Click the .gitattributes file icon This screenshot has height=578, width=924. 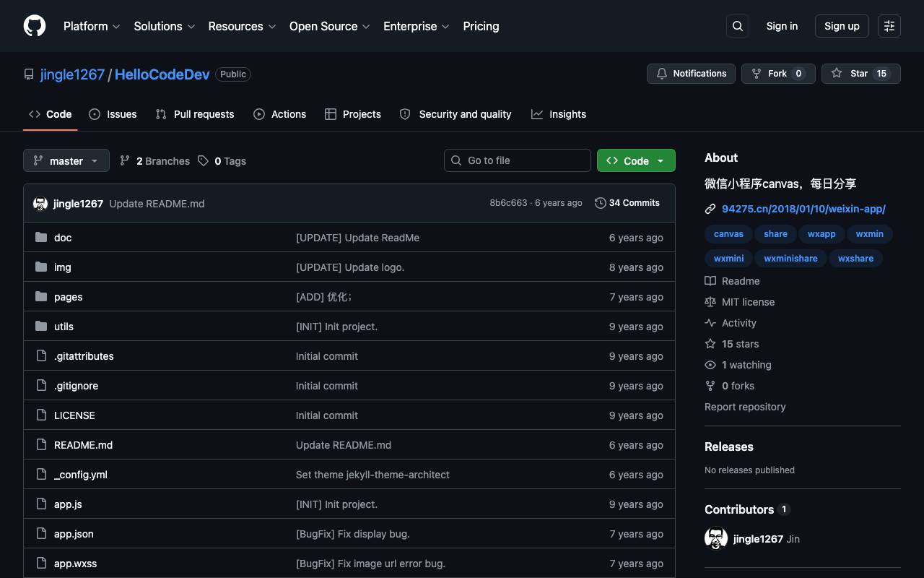click(x=41, y=356)
